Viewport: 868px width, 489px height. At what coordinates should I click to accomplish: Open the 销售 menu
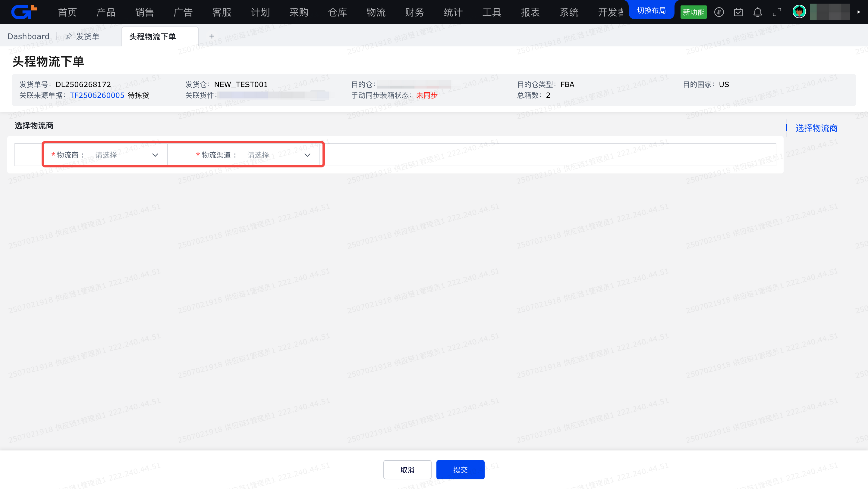tap(145, 12)
